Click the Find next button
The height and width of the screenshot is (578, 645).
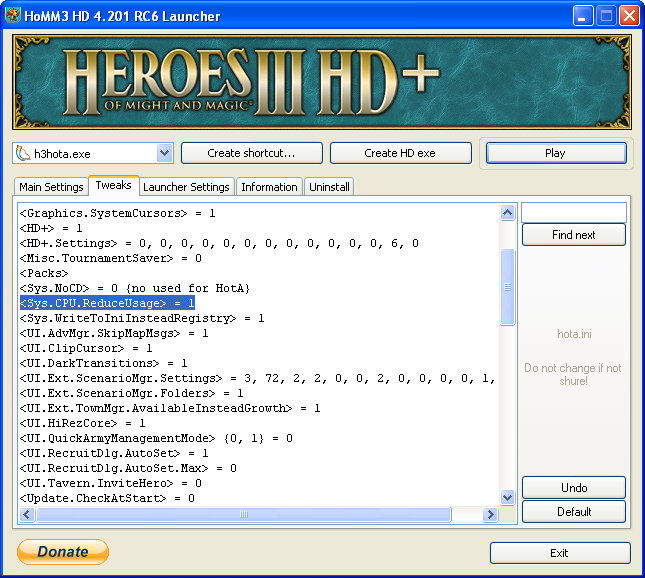573,235
